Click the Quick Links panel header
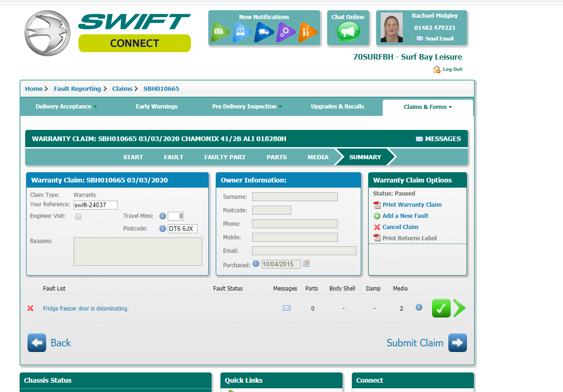Image resolution: width=563 pixels, height=392 pixels. [281, 380]
